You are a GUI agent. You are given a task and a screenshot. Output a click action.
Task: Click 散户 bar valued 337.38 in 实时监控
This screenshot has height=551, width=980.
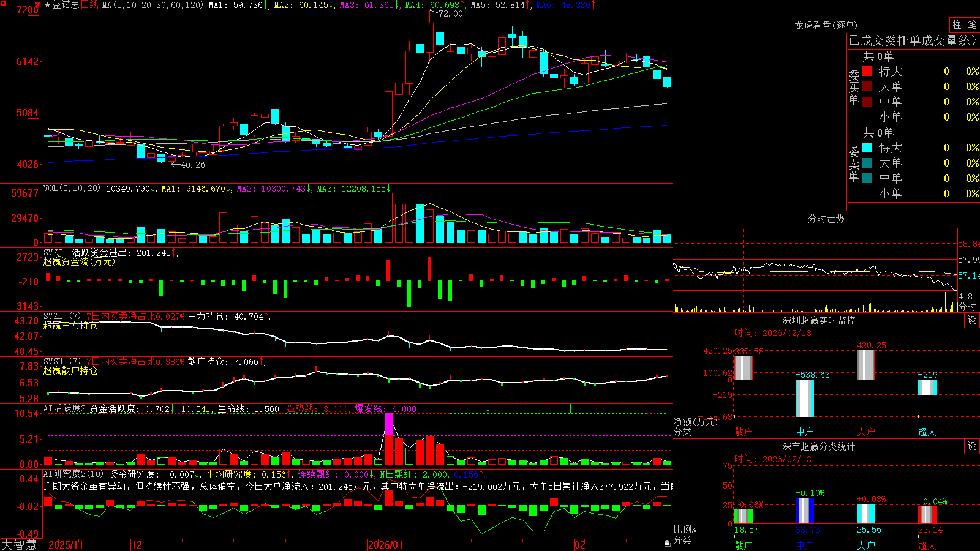[743, 368]
